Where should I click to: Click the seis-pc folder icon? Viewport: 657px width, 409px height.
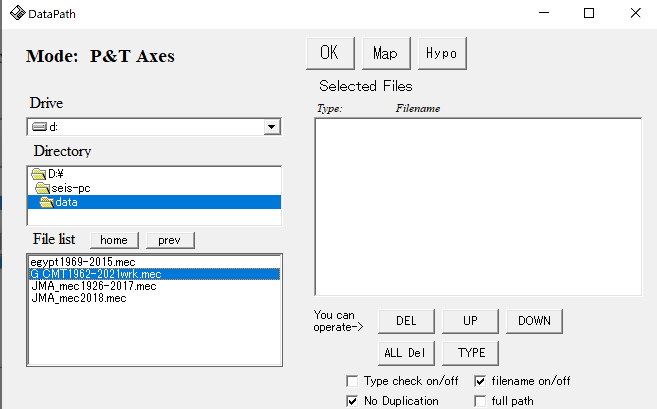[42, 188]
